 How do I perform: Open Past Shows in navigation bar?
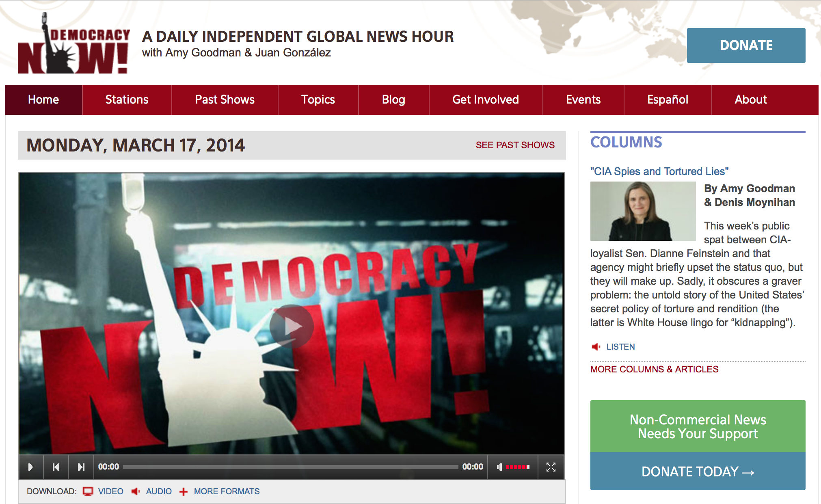pyautogui.click(x=225, y=100)
